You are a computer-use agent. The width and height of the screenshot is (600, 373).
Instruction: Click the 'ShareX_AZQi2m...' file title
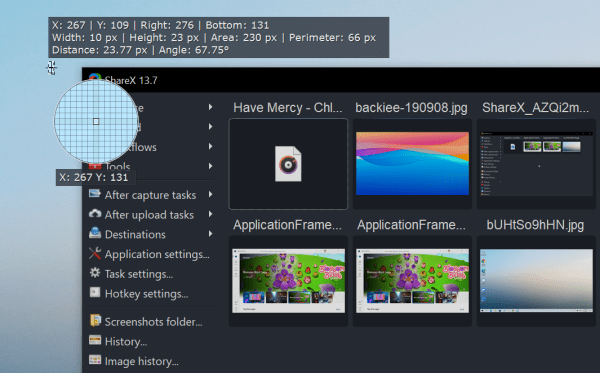[535, 108]
